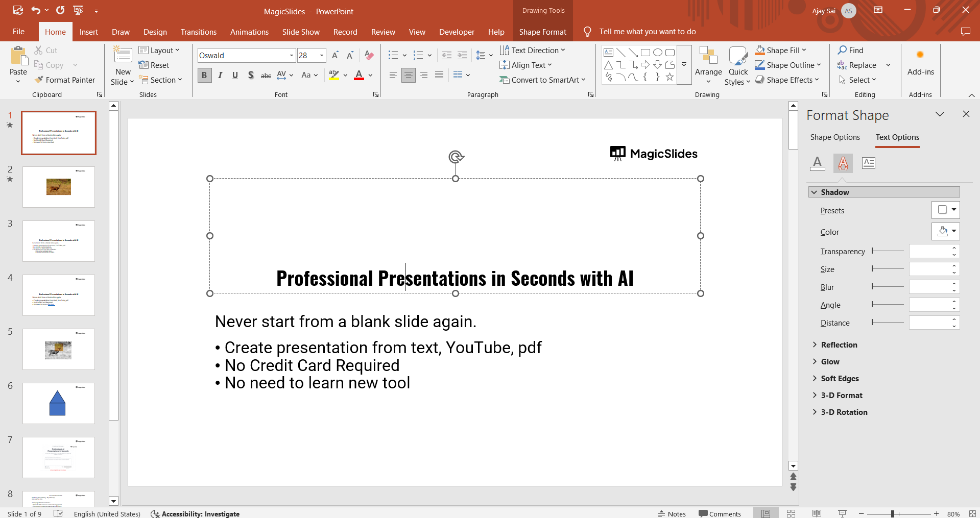Open the shadow Color picker
This screenshot has height=518, width=980.
[945, 231]
